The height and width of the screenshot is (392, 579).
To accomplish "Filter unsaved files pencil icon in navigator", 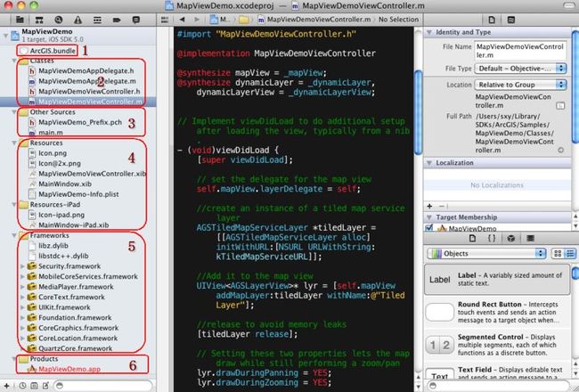I will tap(45, 386).
